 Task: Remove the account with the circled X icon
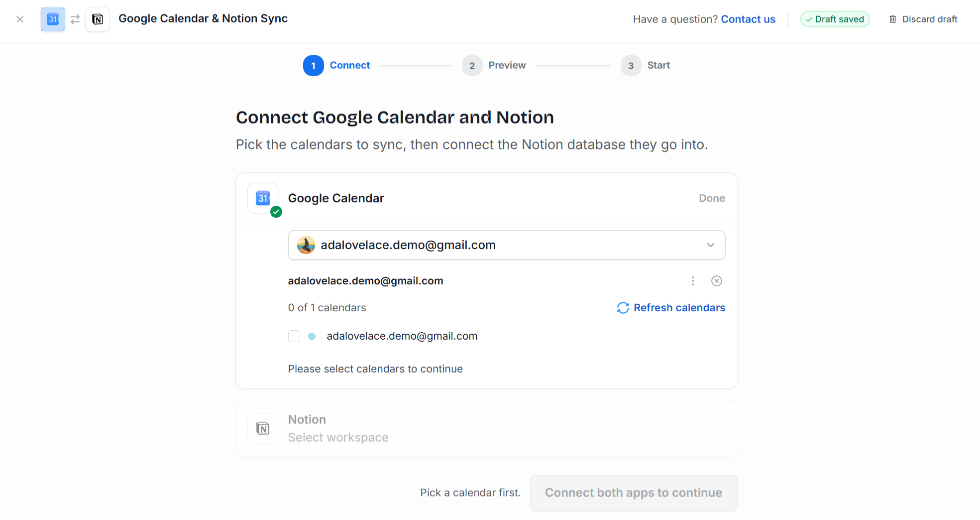(717, 281)
